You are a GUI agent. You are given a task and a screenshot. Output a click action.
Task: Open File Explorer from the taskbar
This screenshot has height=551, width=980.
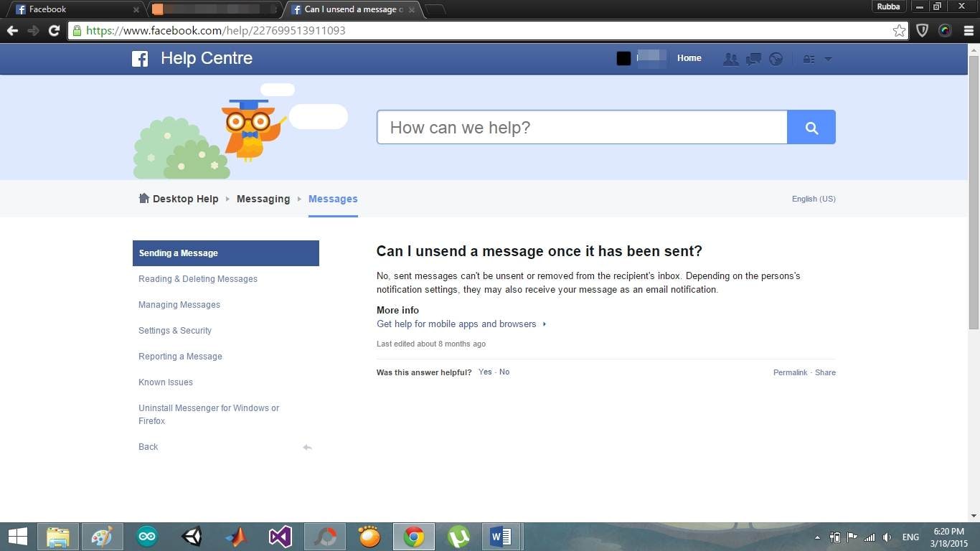tap(58, 537)
